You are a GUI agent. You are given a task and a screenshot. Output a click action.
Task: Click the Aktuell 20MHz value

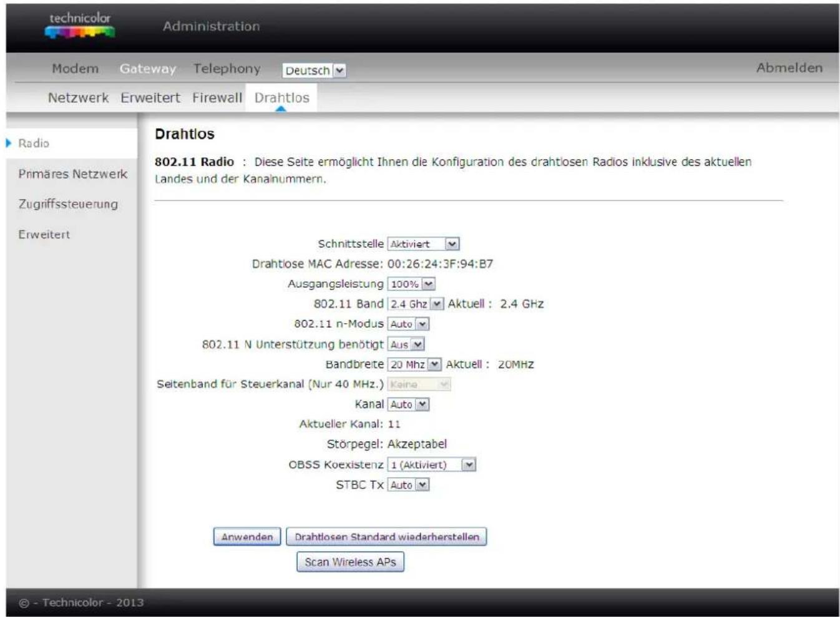515,364
